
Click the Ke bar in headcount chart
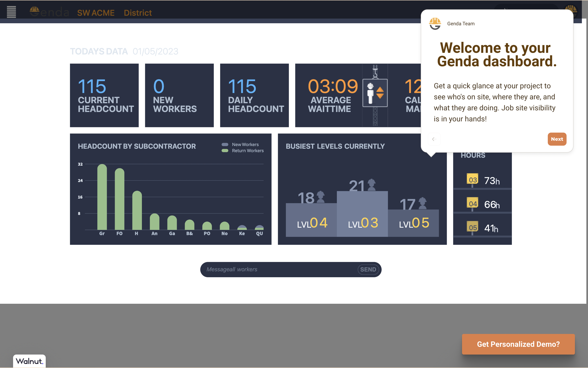[242, 228]
